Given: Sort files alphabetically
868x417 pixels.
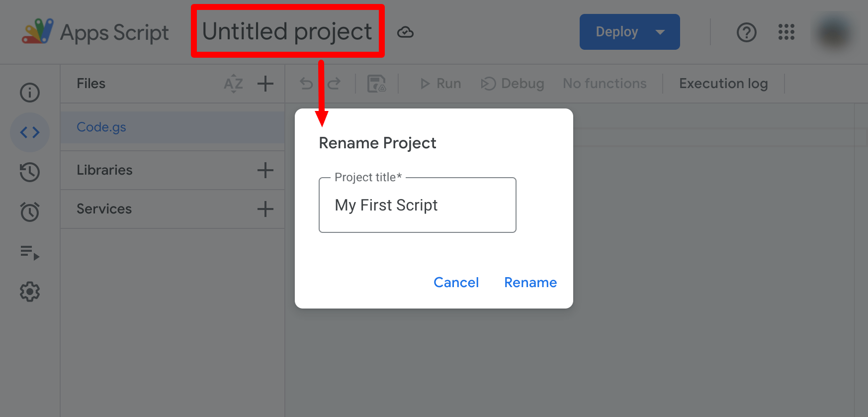Looking at the screenshot, I should (233, 84).
